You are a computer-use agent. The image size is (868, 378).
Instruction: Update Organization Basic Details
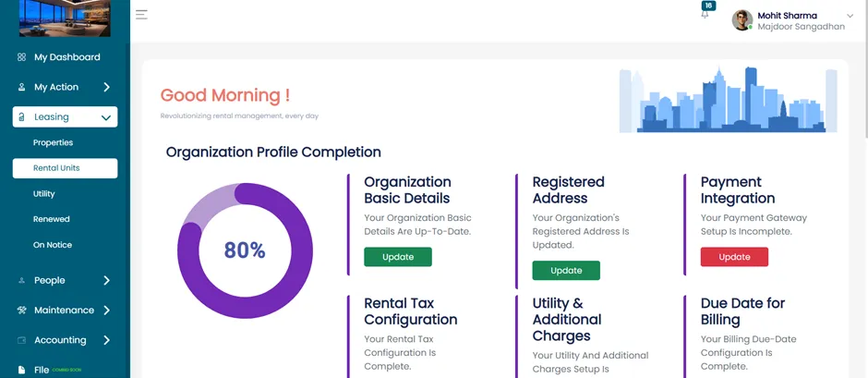[397, 257]
